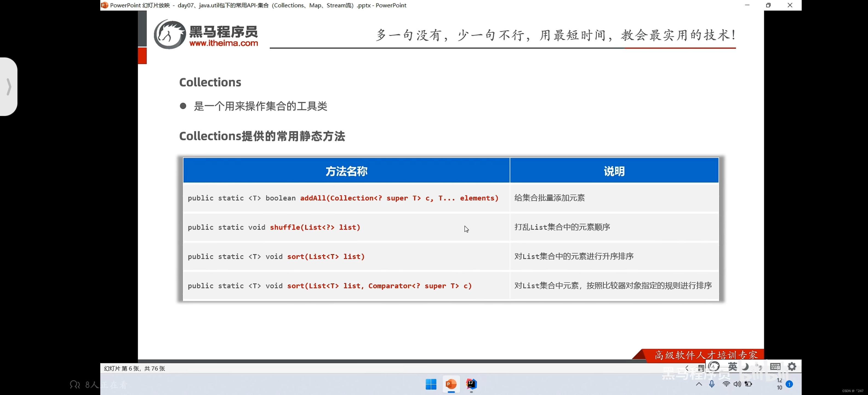Minimize the PowerPoint window

pos(747,5)
